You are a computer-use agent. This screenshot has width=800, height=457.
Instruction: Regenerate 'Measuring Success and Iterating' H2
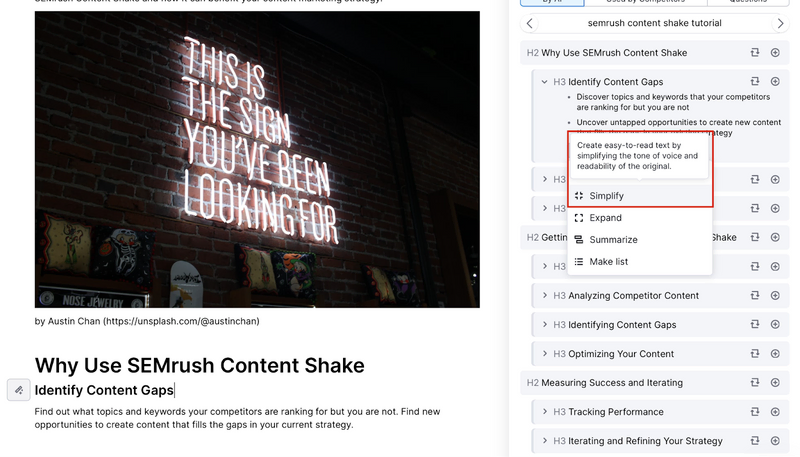coord(755,383)
